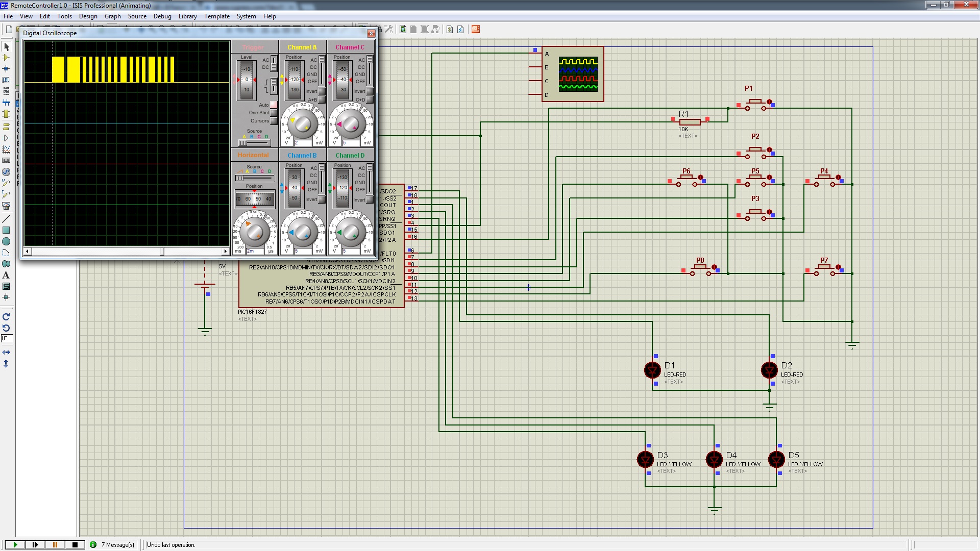
Task: Open the Library menu
Action: pos(187,16)
